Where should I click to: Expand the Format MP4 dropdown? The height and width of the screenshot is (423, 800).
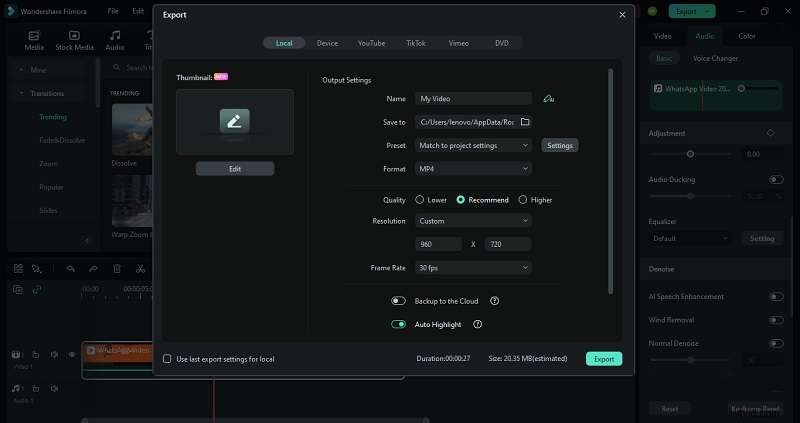(474, 169)
